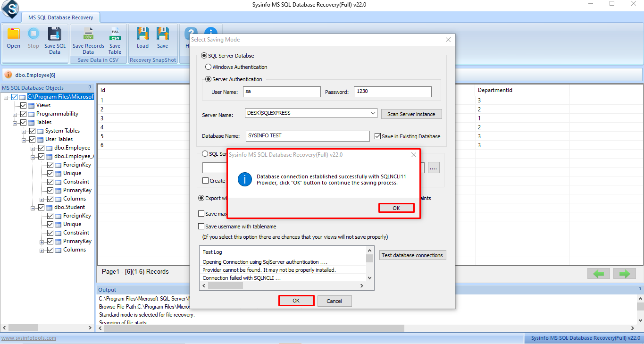The width and height of the screenshot is (644, 344).
Task: Toggle Save in Existing Database checkbox
Action: [x=377, y=136]
